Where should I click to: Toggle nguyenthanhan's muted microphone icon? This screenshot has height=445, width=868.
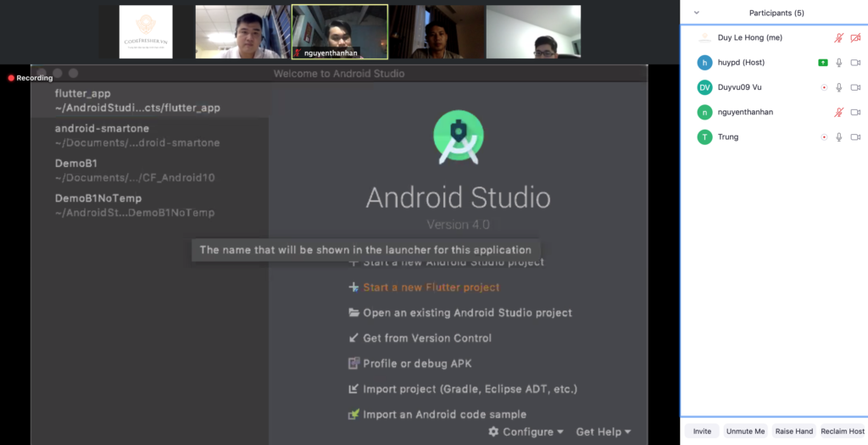click(839, 112)
